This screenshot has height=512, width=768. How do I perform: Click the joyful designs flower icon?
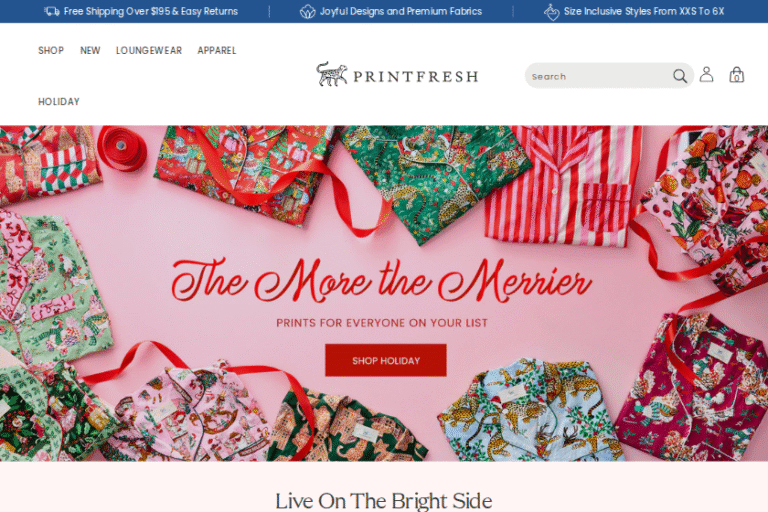[307, 12]
